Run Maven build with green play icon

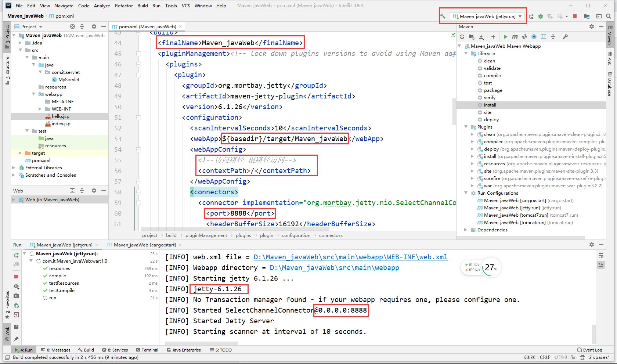(x=505, y=37)
